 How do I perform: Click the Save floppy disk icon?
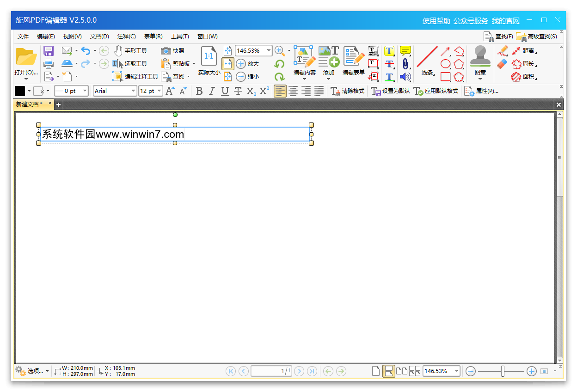[49, 51]
